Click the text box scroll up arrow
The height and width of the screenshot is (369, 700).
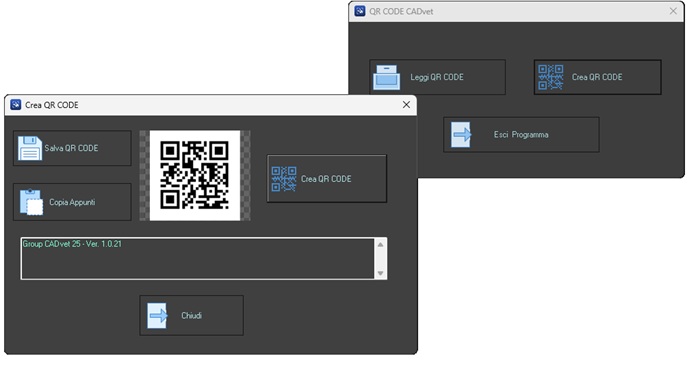point(380,244)
